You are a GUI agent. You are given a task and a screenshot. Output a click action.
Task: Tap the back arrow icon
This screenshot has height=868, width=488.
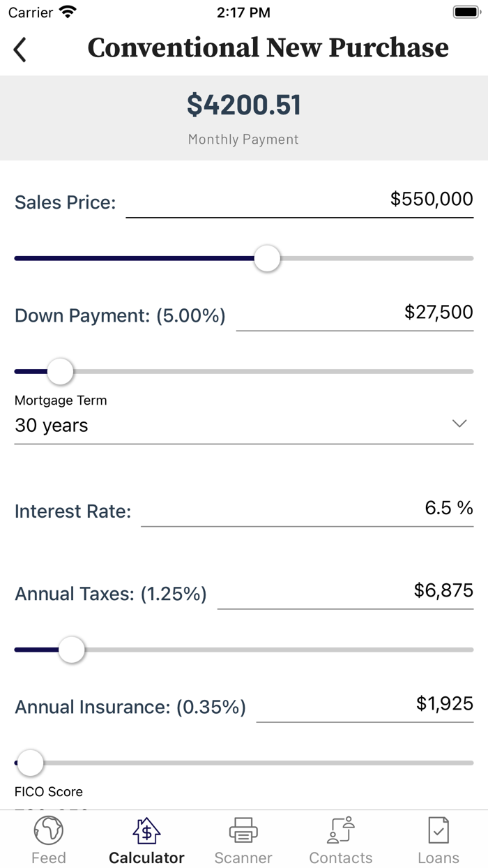20,50
